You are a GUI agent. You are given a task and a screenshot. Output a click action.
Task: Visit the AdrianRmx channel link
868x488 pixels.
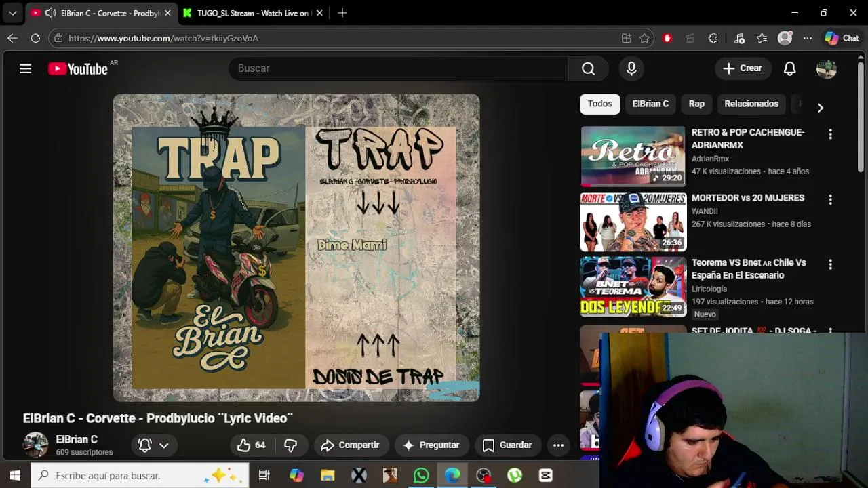pos(710,159)
